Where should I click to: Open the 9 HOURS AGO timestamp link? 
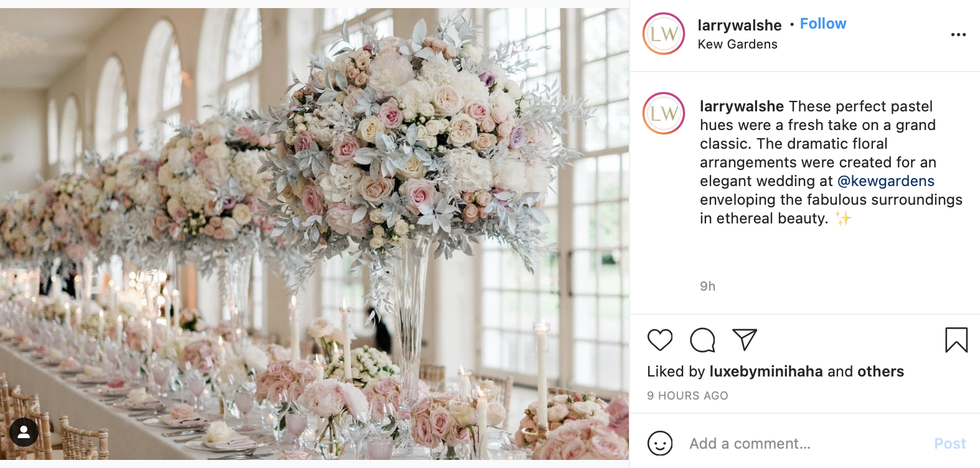[x=687, y=396]
